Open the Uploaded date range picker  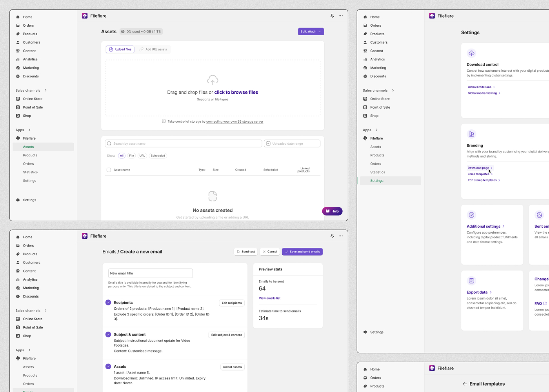[x=292, y=143]
